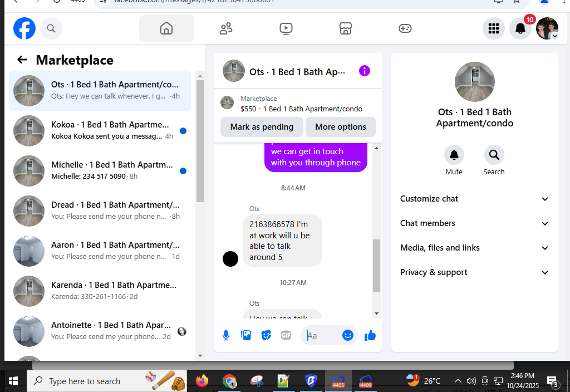
Task: Click the back arrow beside Marketplace
Action: [x=22, y=60]
